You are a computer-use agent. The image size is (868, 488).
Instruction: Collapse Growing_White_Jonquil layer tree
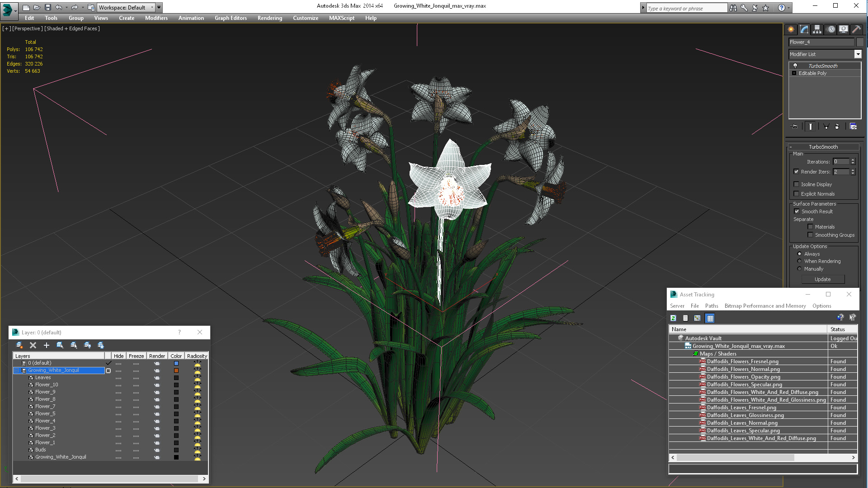tap(17, 371)
